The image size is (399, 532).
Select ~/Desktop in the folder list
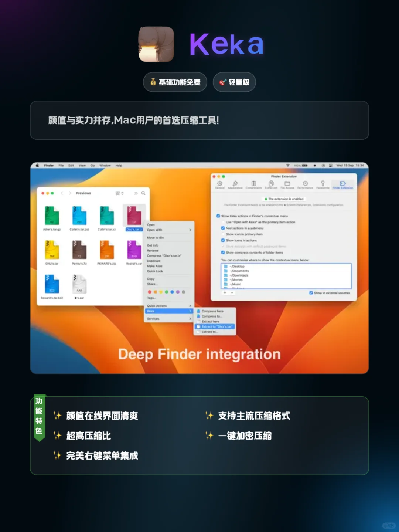click(x=286, y=266)
